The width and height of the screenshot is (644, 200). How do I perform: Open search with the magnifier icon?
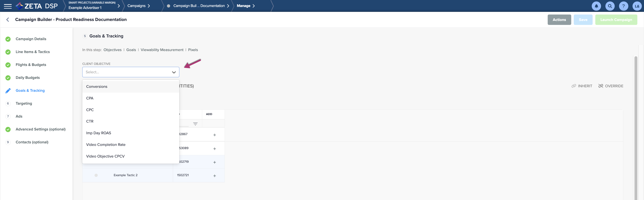click(x=610, y=6)
